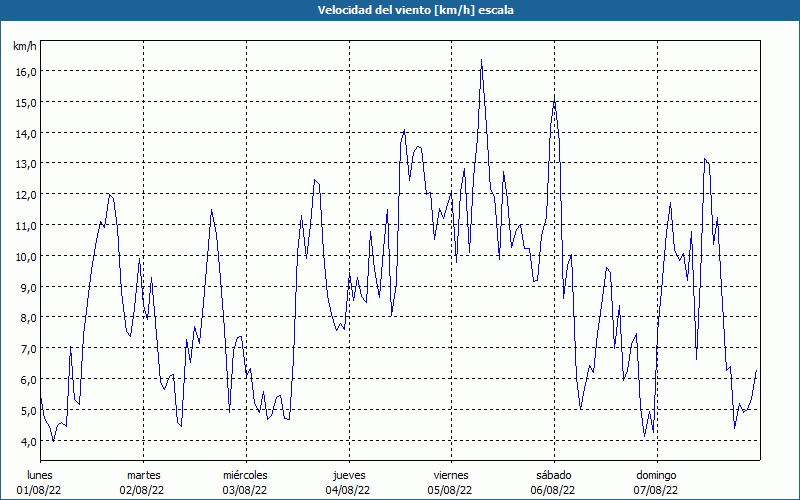Click the 12,0 y-axis value
The height and width of the screenshot is (500, 800).
(26, 195)
